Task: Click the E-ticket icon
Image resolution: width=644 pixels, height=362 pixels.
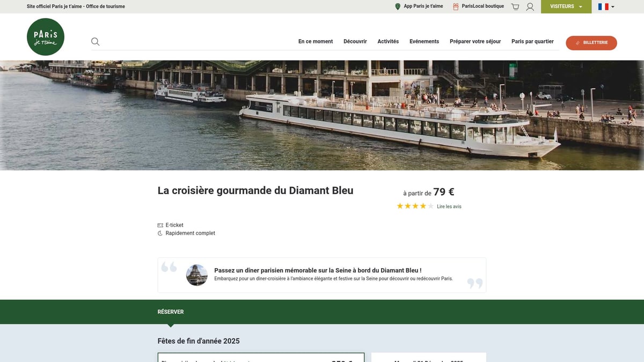Action: tap(160, 225)
